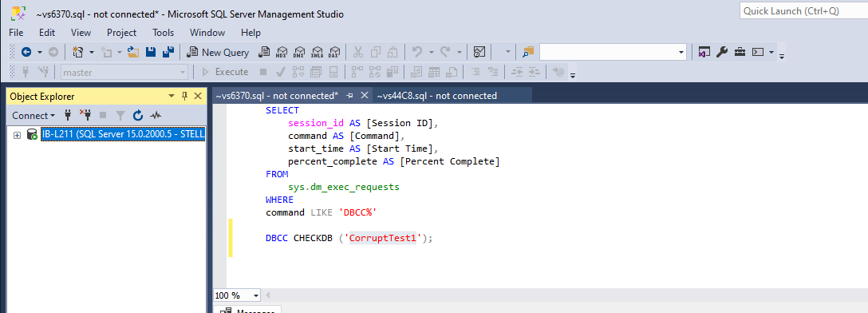Click the Results to Grid icon

coord(434,72)
